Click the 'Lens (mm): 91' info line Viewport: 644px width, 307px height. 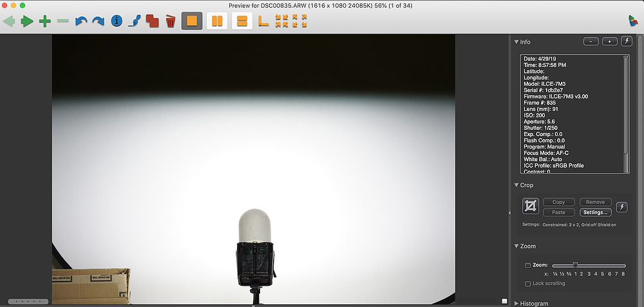click(x=541, y=109)
